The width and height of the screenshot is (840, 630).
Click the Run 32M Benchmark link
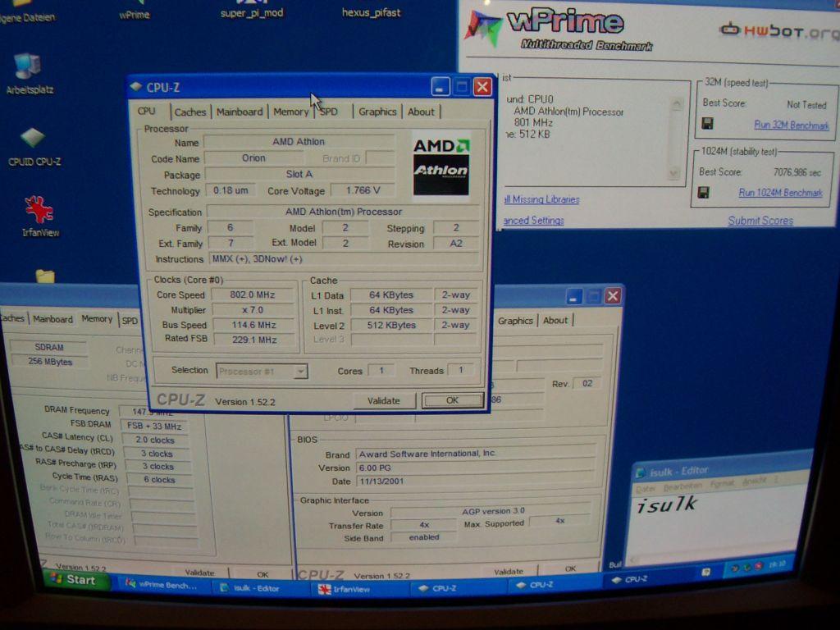click(792, 125)
